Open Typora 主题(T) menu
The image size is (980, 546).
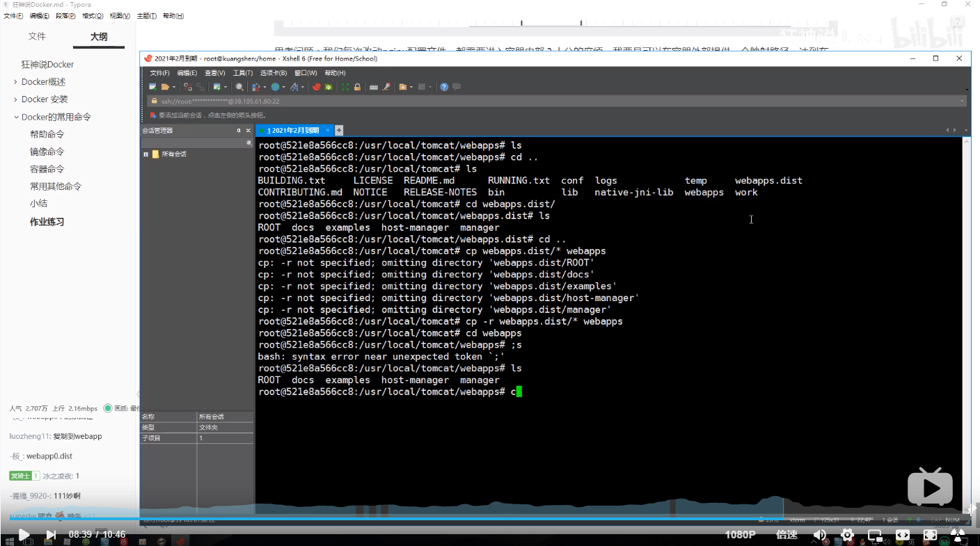[x=147, y=16]
